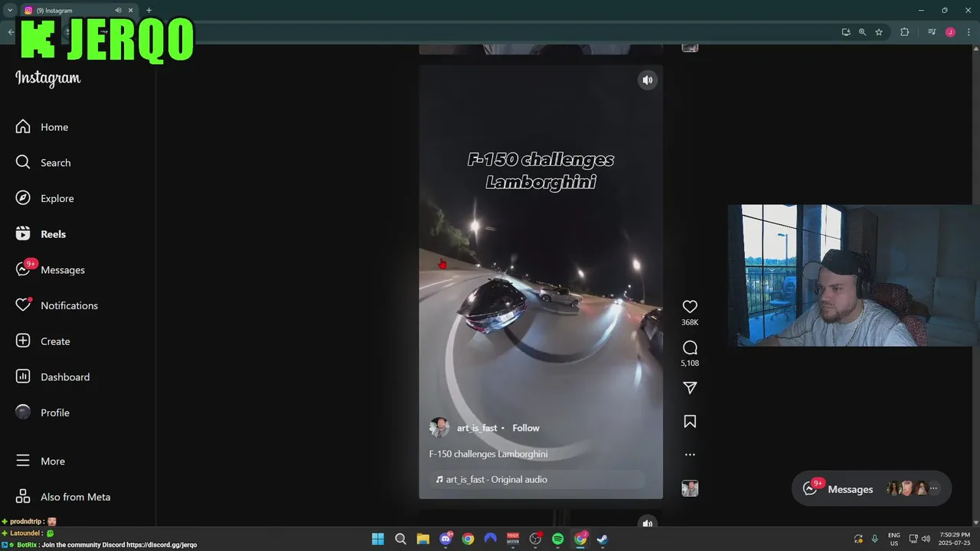Click art_is_fast profile avatar on reel
Screen dimensions: 980x551
tap(439, 428)
